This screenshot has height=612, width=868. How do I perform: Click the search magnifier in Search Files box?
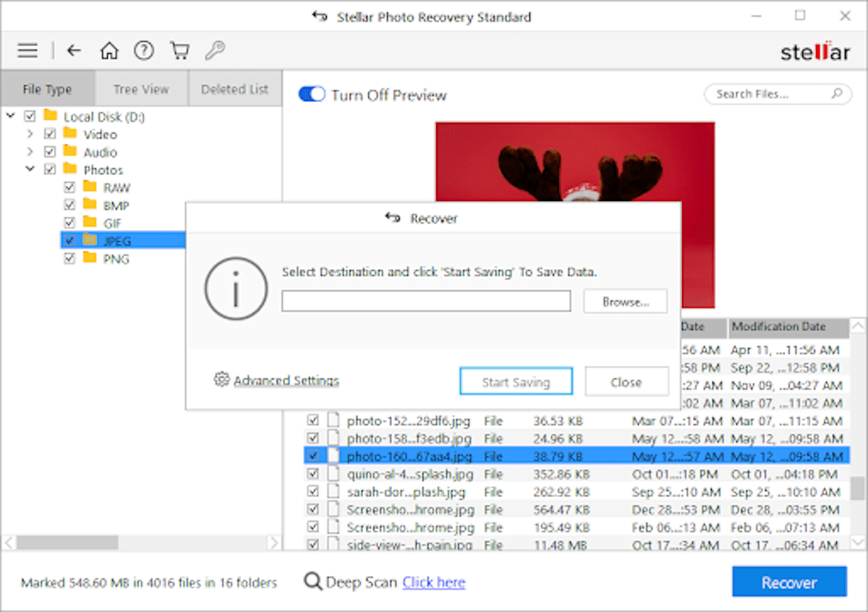pos(835,94)
